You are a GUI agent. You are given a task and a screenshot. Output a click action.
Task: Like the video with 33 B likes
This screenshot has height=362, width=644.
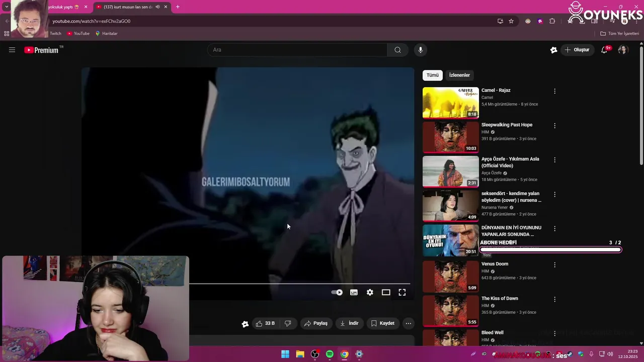point(265,323)
